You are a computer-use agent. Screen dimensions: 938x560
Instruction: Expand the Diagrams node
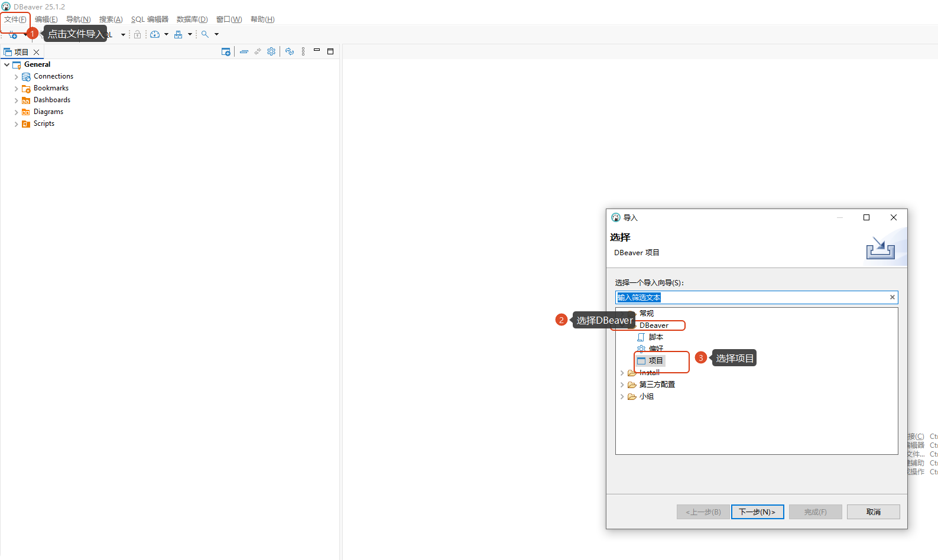(x=16, y=112)
